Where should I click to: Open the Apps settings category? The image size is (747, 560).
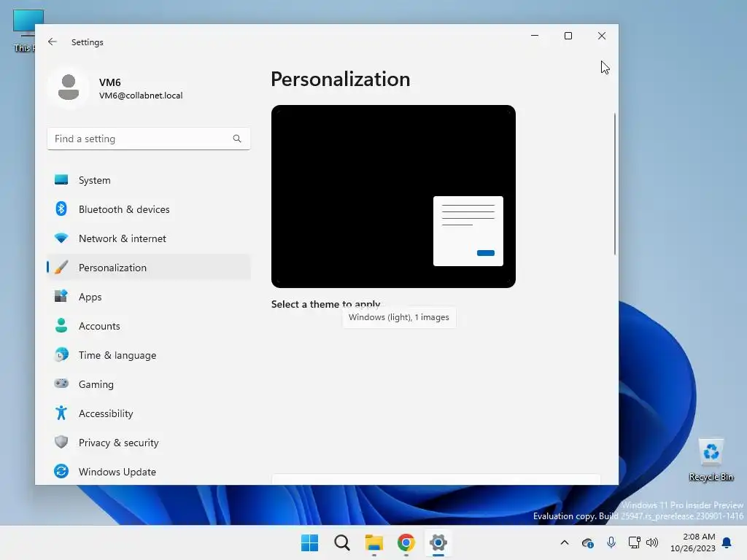[149, 297]
